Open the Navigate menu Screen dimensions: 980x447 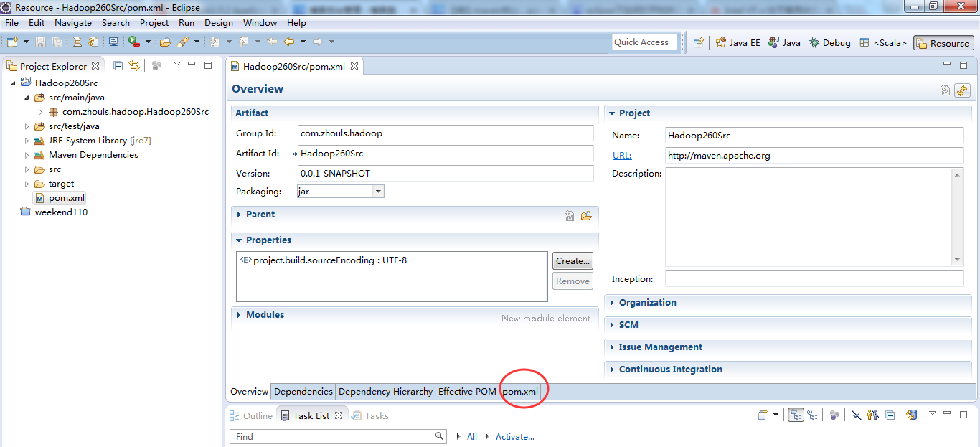[x=73, y=23]
